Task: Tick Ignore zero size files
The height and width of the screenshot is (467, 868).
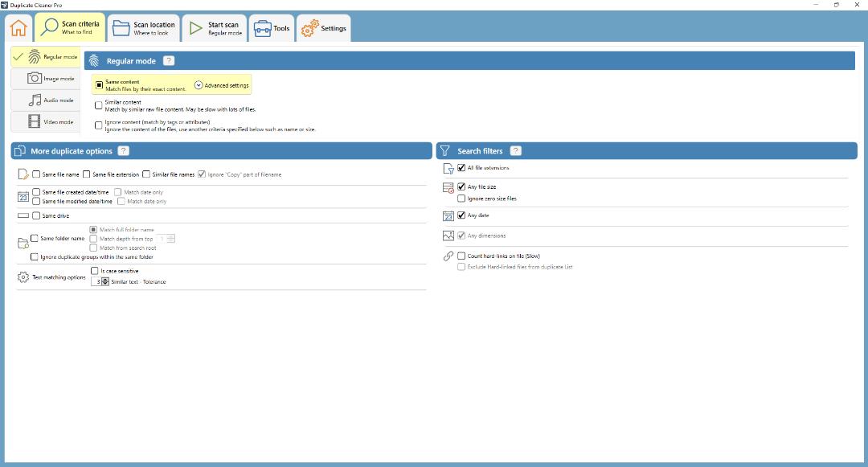Action: 461,198
